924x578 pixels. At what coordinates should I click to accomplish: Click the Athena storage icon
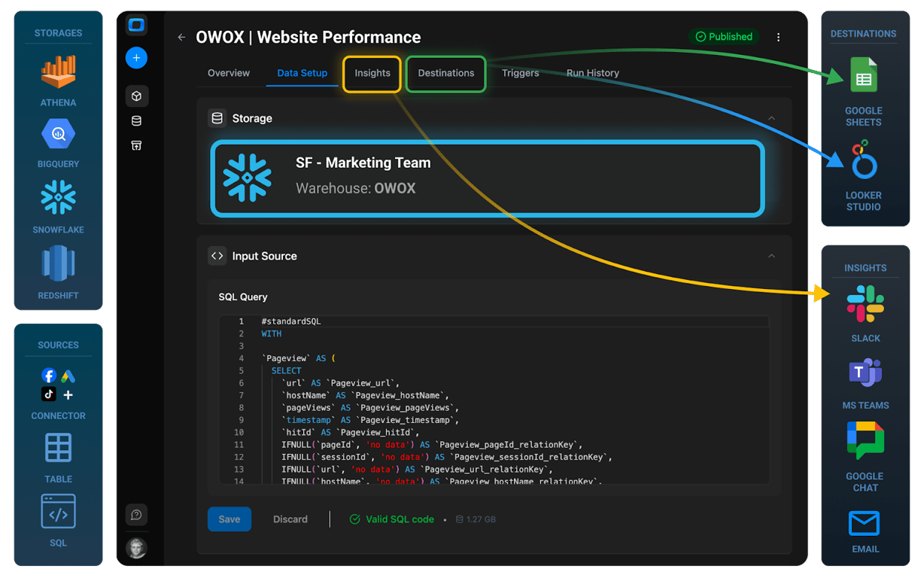point(58,71)
